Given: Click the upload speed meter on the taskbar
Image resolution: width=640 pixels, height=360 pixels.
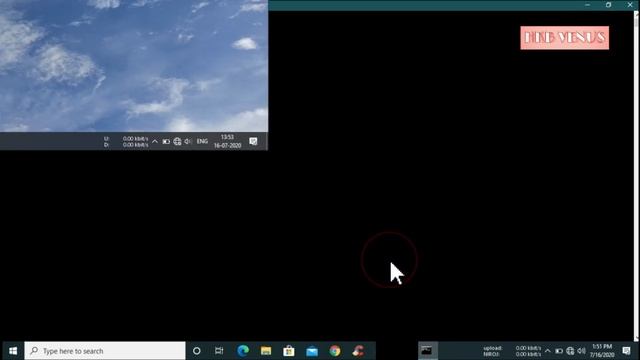Looking at the screenshot, I should tap(513, 351).
